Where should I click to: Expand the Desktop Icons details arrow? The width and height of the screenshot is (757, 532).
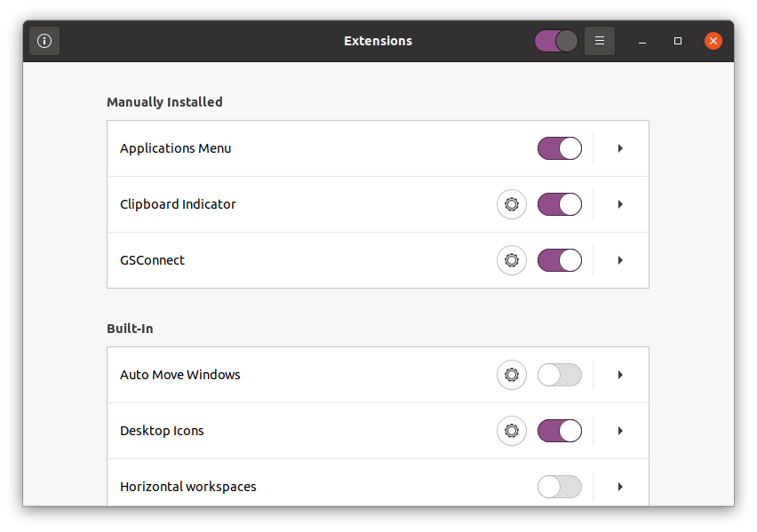click(620, 431)
